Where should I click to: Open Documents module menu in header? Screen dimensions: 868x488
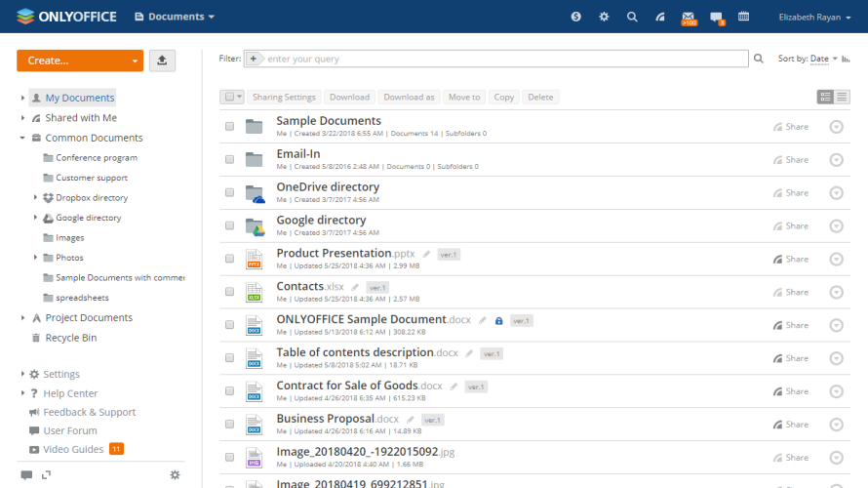pos(175,17)
